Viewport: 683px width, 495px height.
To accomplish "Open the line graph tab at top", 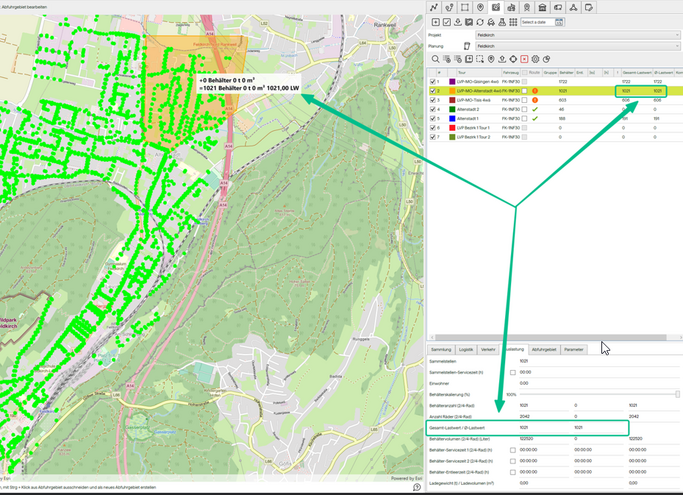I will click(434, 7).
